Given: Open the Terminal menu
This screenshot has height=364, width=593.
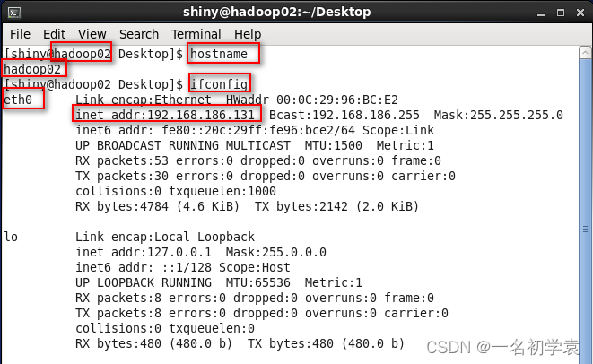Looking at the screenshot, I should coord(196,34).
